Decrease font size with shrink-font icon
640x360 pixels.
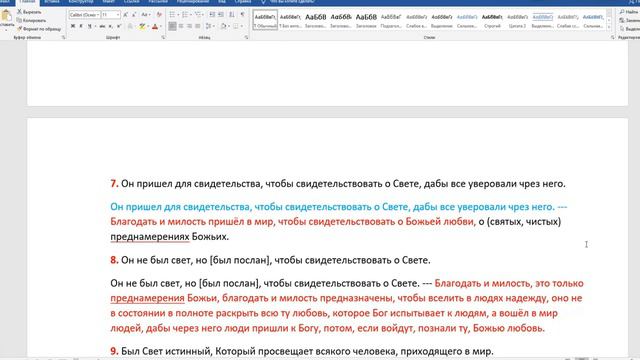pos(134,15)
